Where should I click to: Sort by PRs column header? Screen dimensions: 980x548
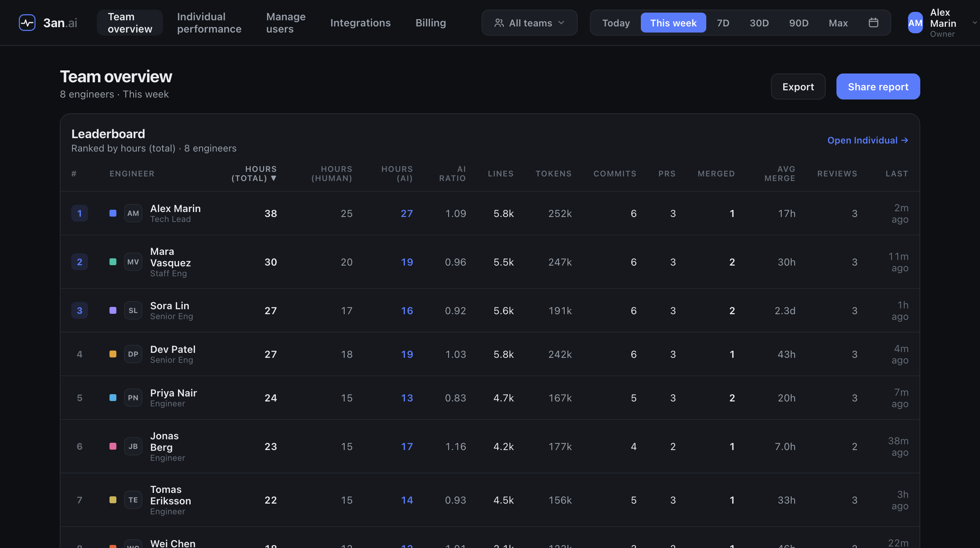667,173
